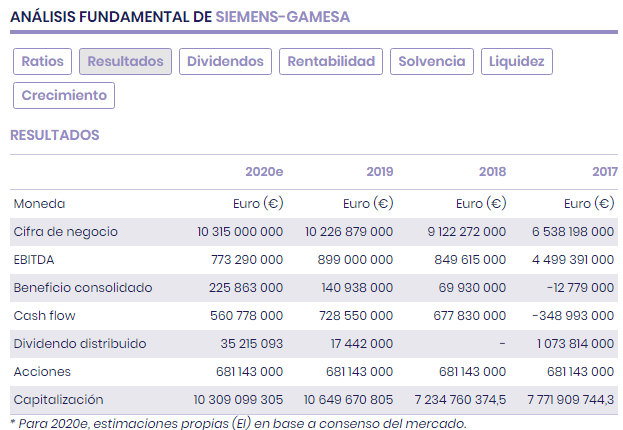The image size is (623, 430).
Task: Click the Beneficio consolidado row label
Action: (x=82, y=288)
